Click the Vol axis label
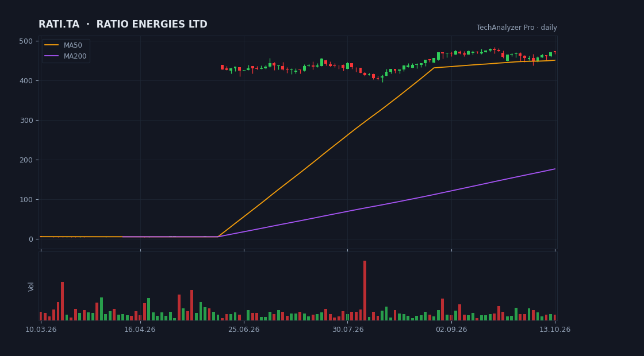Viewport: 644px width, 356px height. (31, 287)
